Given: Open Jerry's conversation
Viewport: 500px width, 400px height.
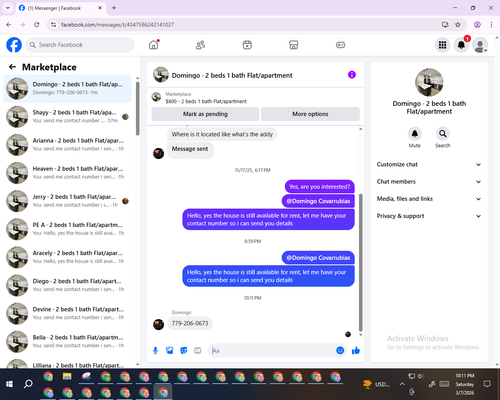Looking at the screenshot, I should point(67,201).
